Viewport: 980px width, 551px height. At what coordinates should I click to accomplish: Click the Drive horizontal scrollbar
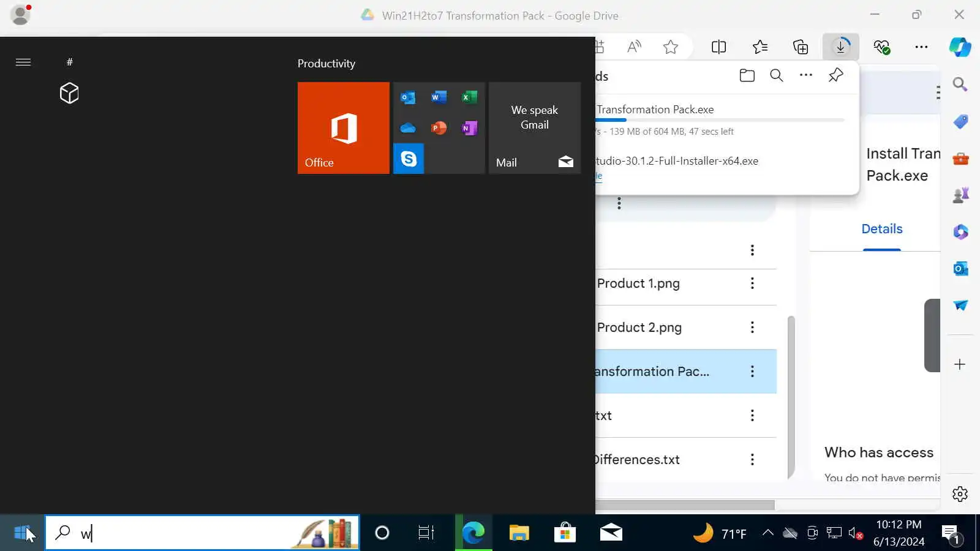[685, 505]
